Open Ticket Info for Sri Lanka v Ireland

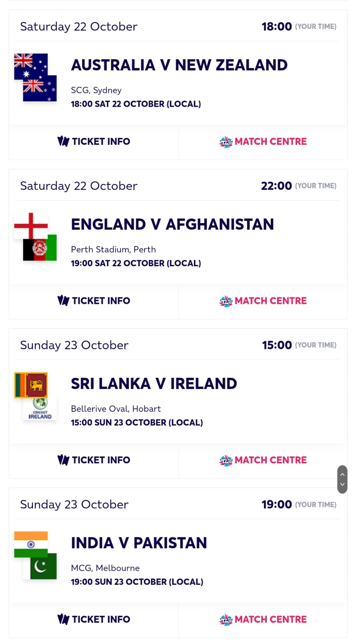coord(94,460)
